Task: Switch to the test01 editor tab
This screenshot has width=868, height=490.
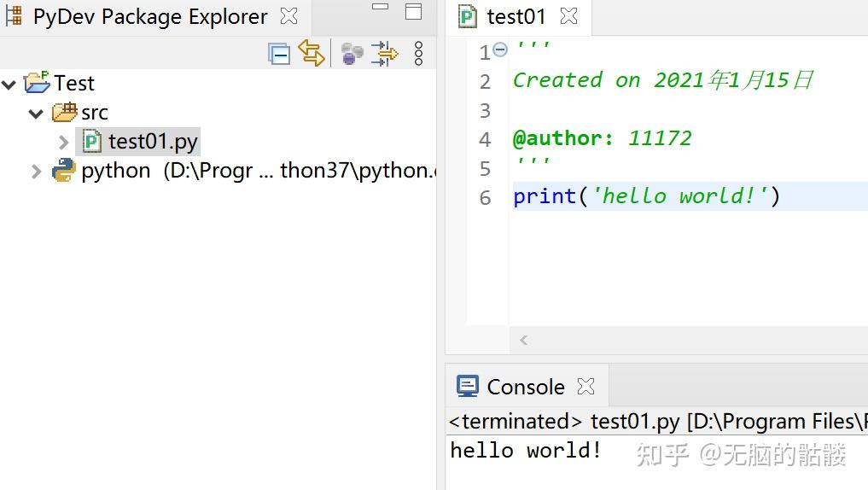Action: [x=516, y=16]
